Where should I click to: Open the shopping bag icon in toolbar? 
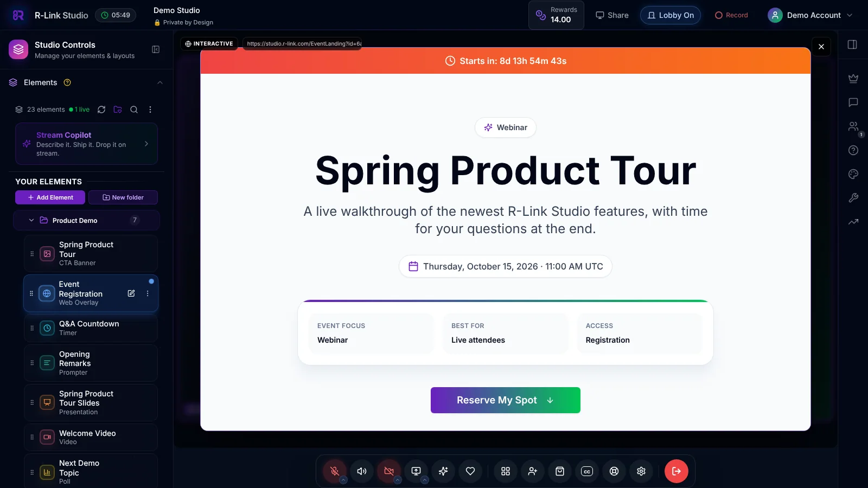click(560, 471)
